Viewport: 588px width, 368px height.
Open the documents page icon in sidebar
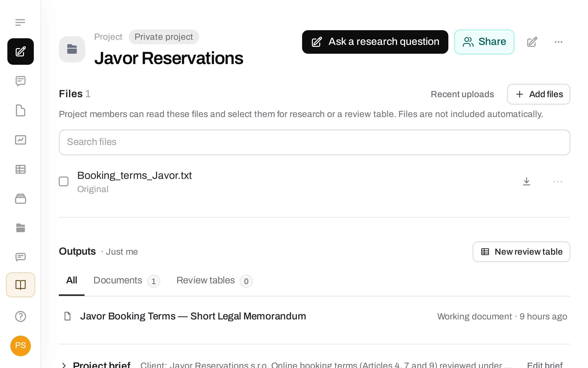click(21, 110)
